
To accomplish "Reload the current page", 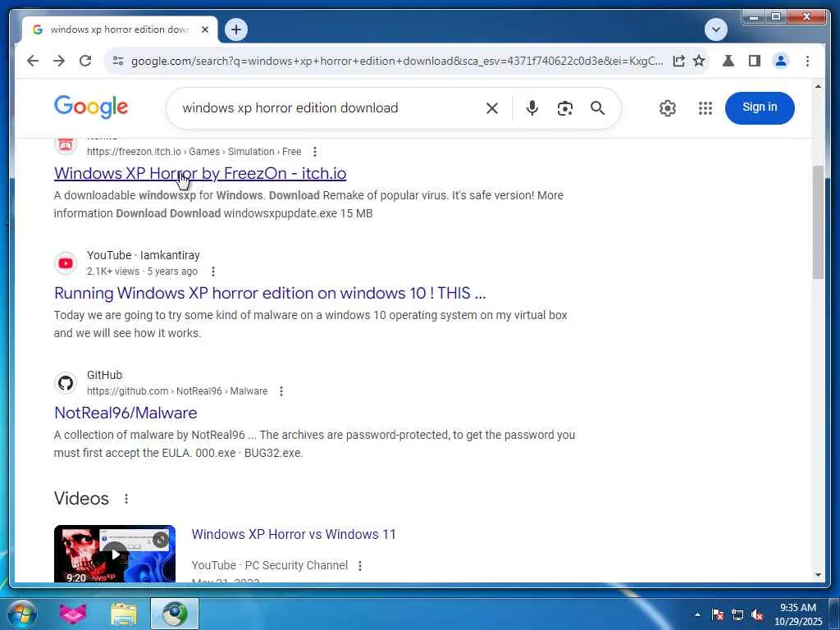I will pyautogui.click(x=85, y=61).
